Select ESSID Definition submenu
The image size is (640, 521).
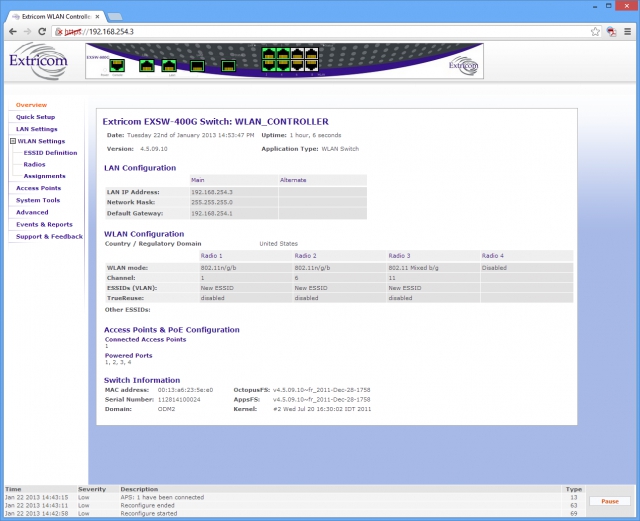pyautogui.click(x=50, y=153)
